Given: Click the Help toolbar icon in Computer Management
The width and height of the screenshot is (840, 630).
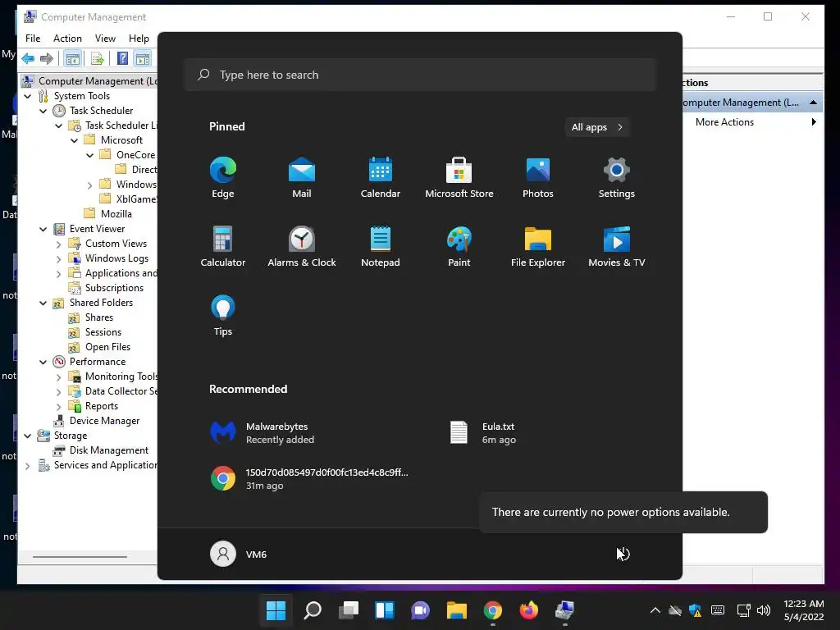Looking at the screenshot, I should pos(123,58).
